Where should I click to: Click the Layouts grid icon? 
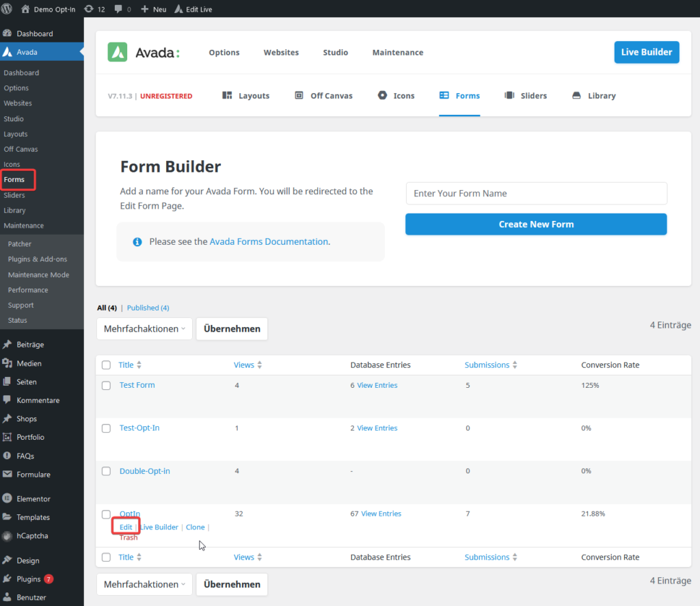point(227,95)
